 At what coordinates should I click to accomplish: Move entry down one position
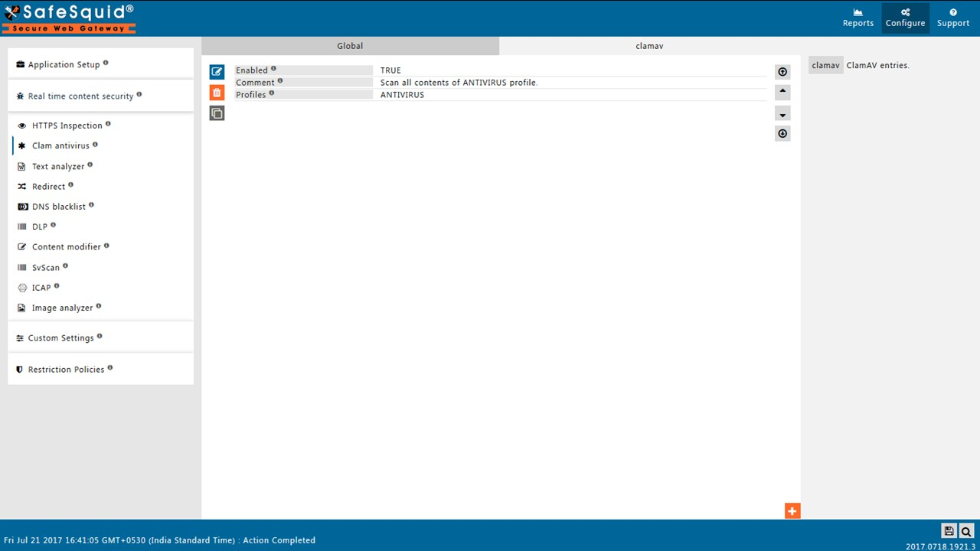pos(782,113)
